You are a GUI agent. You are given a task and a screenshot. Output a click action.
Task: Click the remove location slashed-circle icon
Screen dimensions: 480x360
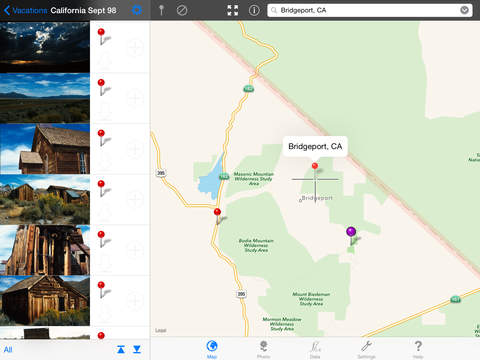[x=182, y=10]
